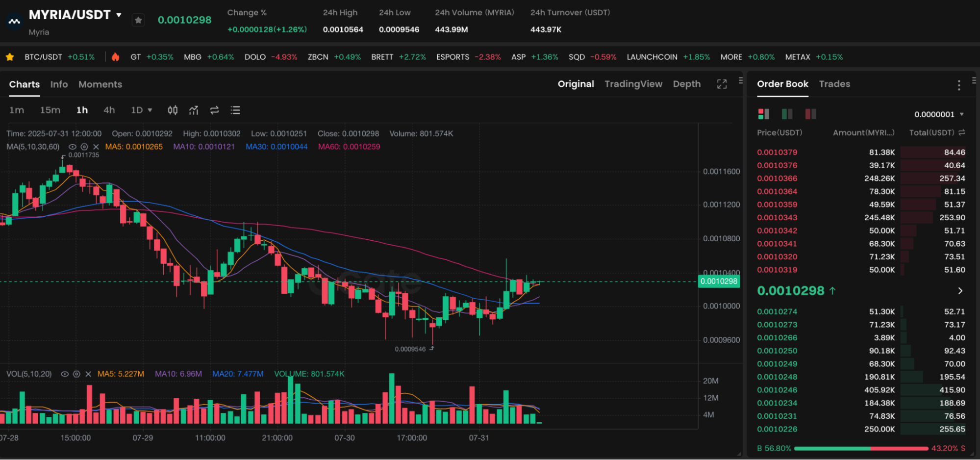Select ask price 0.0010366
980x460 pixels.
[x=777, y=179]
